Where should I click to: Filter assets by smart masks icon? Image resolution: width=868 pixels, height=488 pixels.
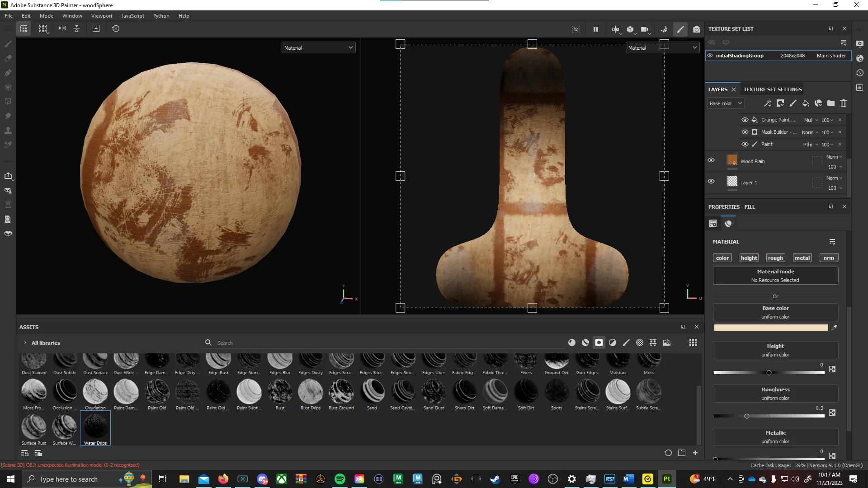coord(599,343)
